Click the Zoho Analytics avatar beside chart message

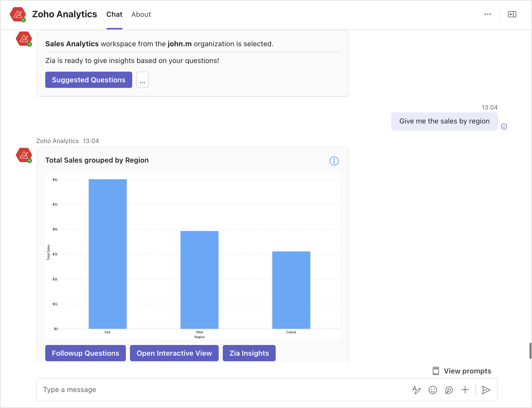pos(24,155)
